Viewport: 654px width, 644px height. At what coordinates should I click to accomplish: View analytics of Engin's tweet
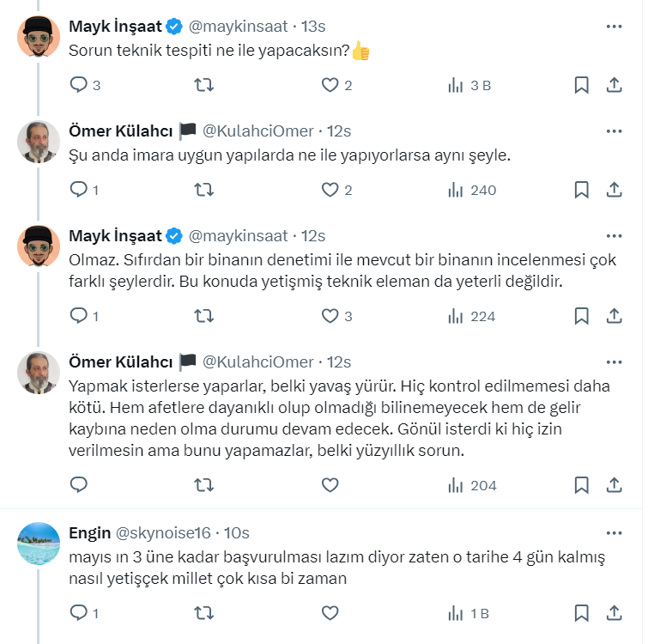pyautogui.click(x=469, y=613)
